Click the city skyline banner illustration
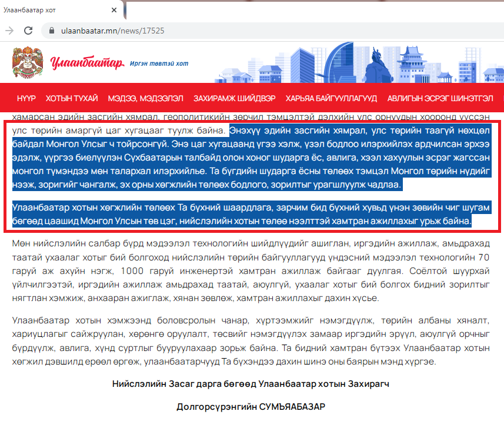The height and width of the screenshot is (421, 504). click(x=359, y=63)
